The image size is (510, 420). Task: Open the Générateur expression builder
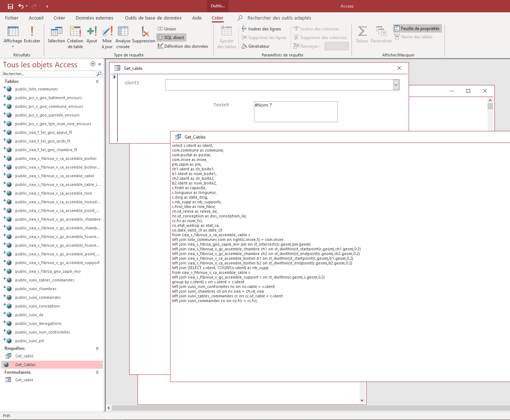(256, 46)
